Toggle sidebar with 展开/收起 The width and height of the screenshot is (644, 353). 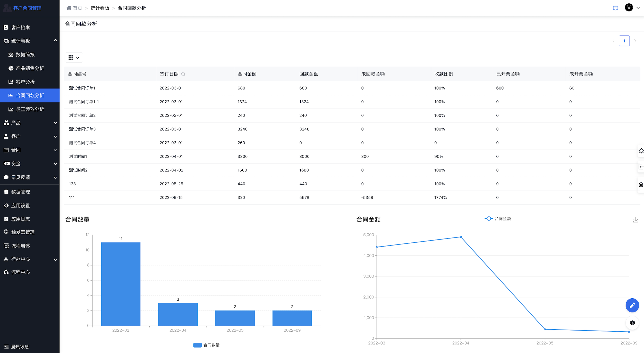pyautogui.click(x=16, y=347)
